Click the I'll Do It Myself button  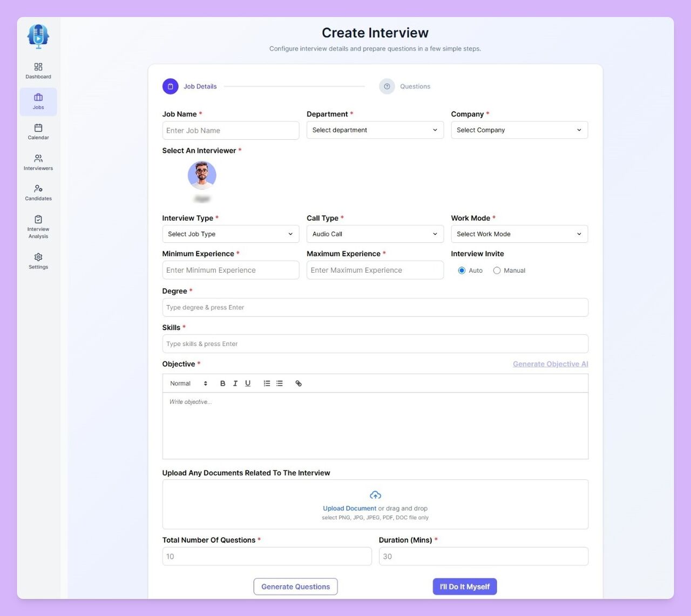tap(465, 587)
